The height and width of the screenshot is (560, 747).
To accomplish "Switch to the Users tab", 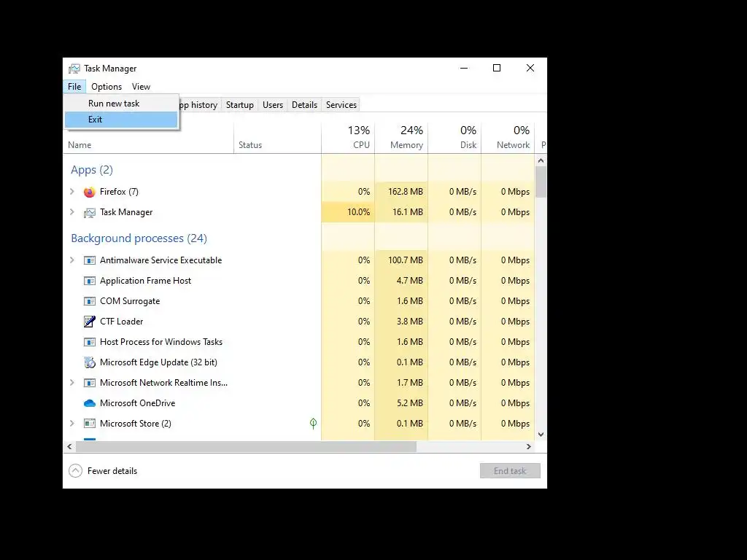I will coord(273,105).
